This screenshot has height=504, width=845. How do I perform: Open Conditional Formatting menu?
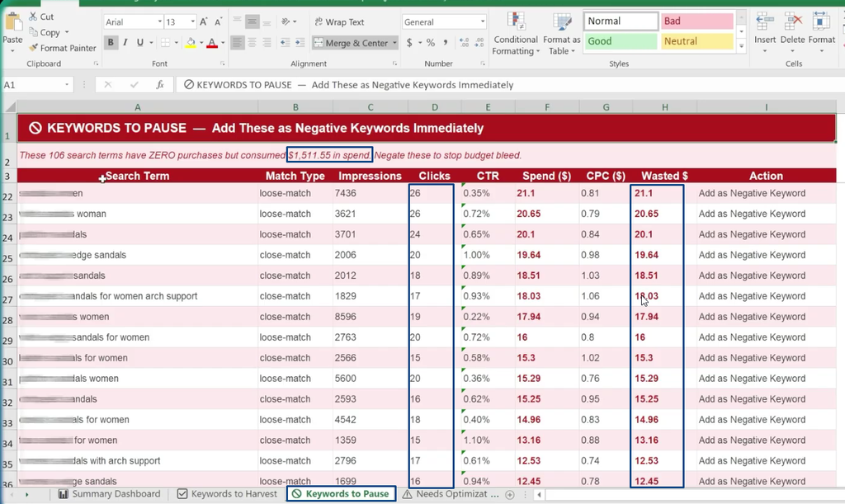coord(516,34)
